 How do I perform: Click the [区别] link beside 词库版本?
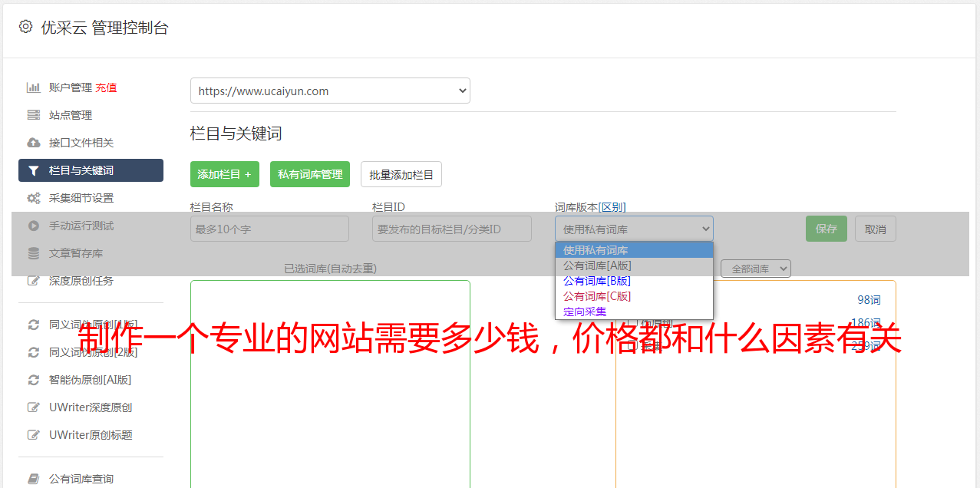pyautogui.click(x=612, y=207)
